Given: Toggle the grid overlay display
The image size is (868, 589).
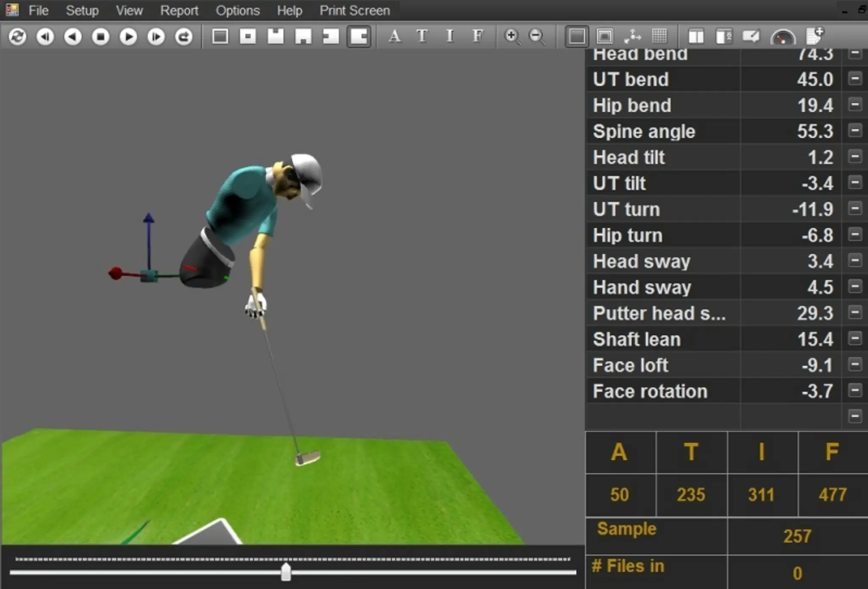Looking at the screenshot, I should tap(660, 37).
